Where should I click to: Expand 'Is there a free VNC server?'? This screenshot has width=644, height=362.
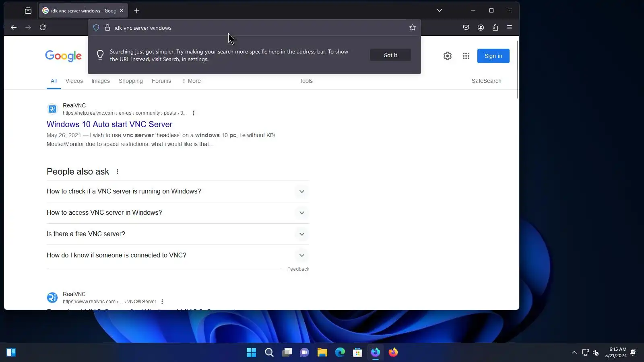point(178,234)
